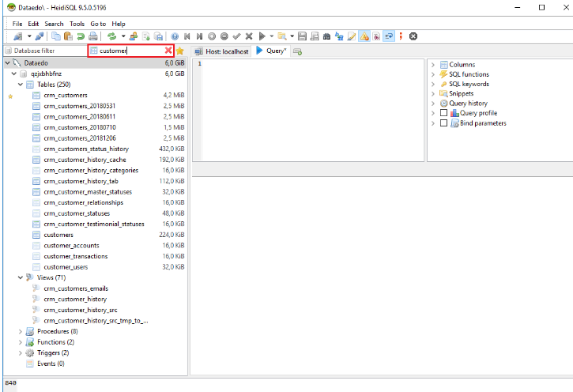The width and height of the screenshot is (573, 392).
Task: Click the Print icon
Action: [93, 36]
